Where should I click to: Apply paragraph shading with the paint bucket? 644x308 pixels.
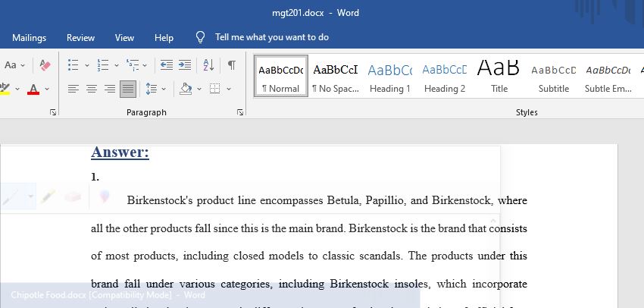pyautogui.click(x=186, y=89)
